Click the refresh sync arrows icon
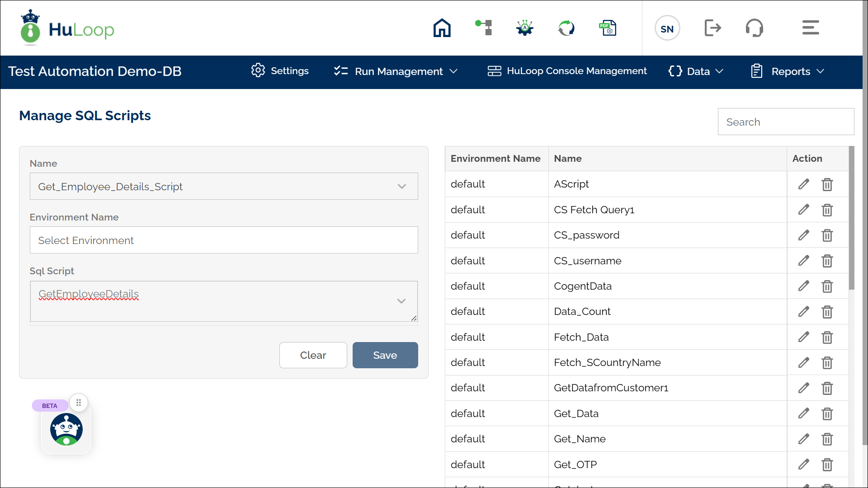 click(x=566, y=28)
